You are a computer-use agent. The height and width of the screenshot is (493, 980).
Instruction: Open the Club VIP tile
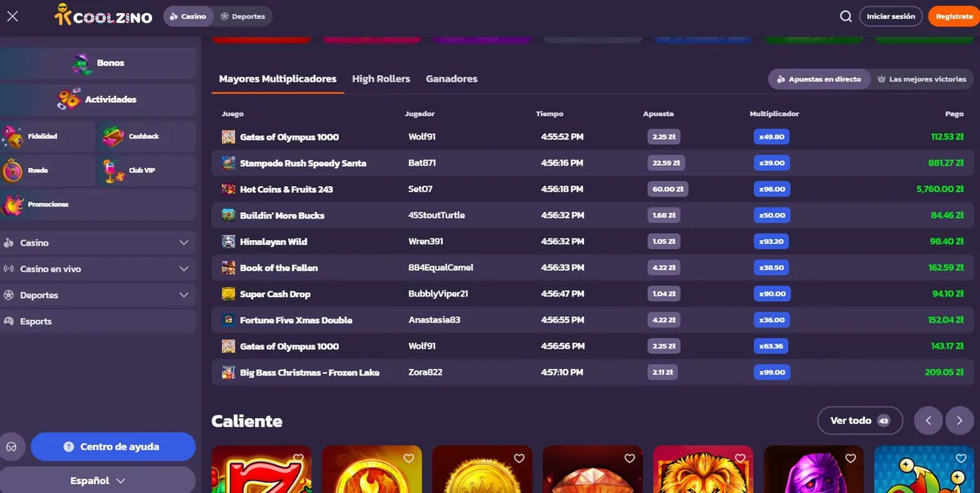tap(147, 171)
